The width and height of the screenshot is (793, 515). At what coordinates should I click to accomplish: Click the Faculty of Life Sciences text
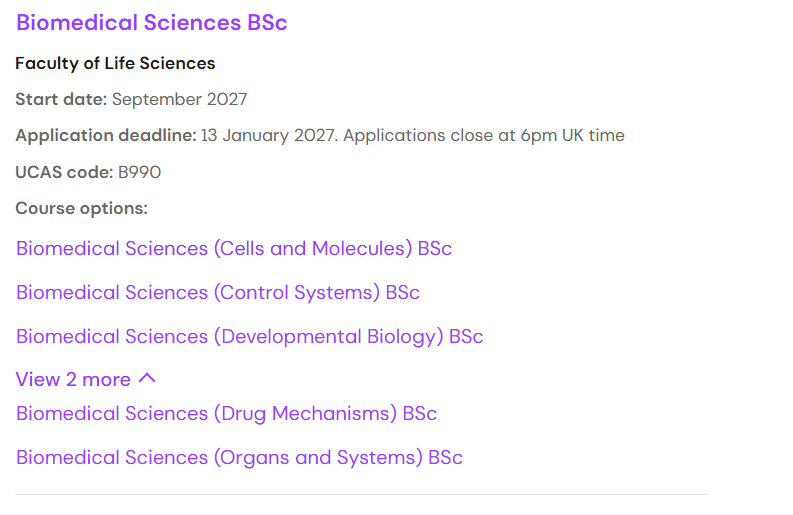(x=115, y=64)
